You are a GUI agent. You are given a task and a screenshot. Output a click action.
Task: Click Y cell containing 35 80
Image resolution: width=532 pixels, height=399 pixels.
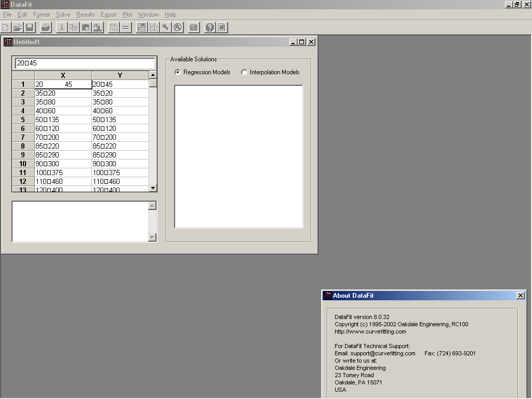tap(120, 102)
